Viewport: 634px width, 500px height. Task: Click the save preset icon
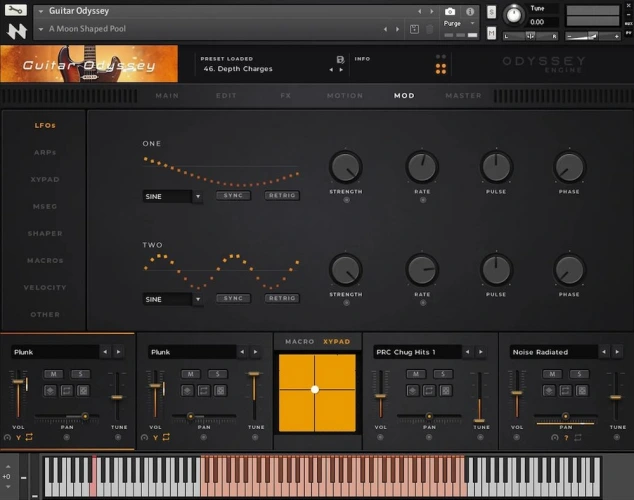pos(340,60)
